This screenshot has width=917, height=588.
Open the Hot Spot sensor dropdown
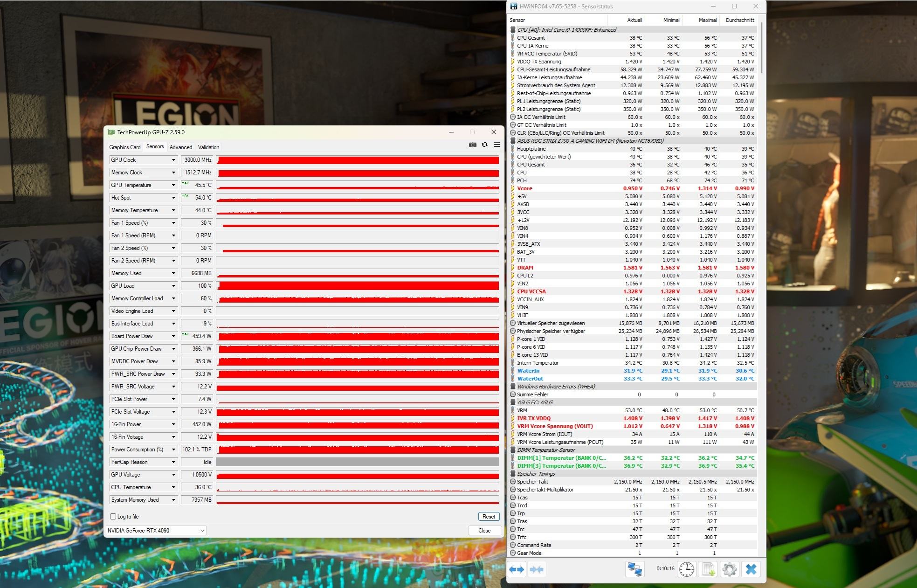point(173,198)
